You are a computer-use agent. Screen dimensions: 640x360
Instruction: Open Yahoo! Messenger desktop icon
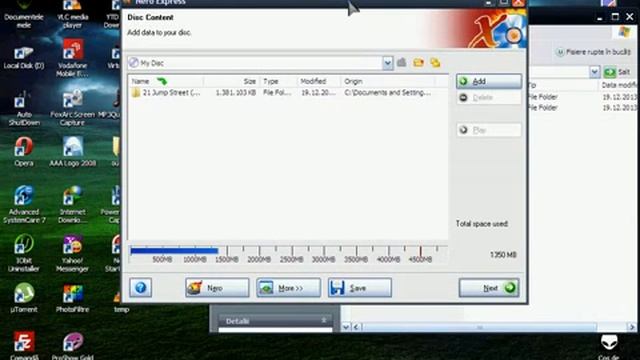pos(72,253)
